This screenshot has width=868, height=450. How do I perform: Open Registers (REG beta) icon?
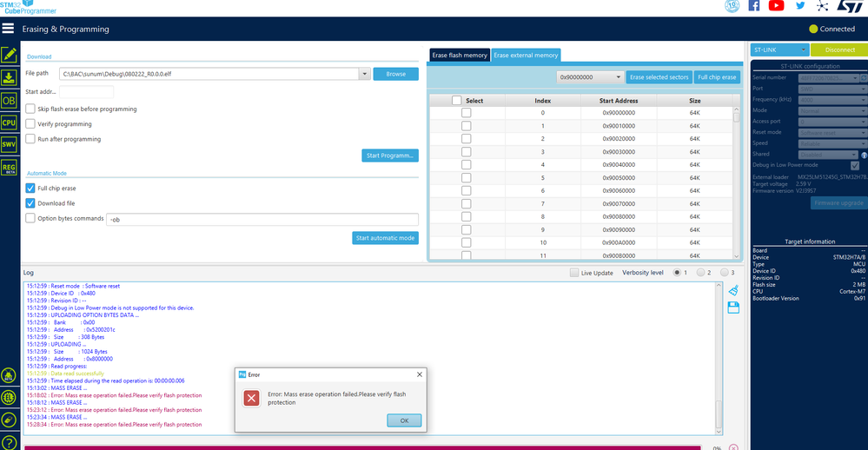click(x=9, y=168)
